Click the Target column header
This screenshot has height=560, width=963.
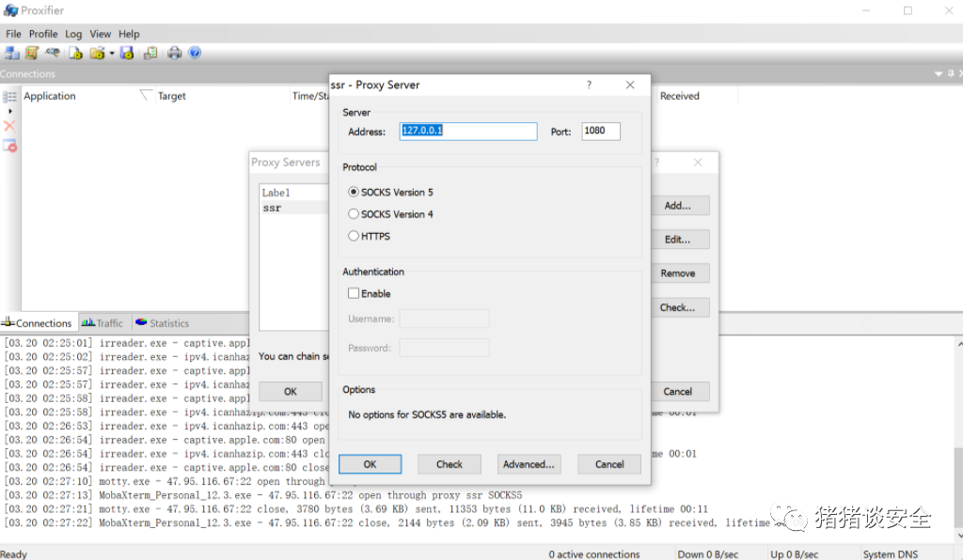[x=221, y=96]
